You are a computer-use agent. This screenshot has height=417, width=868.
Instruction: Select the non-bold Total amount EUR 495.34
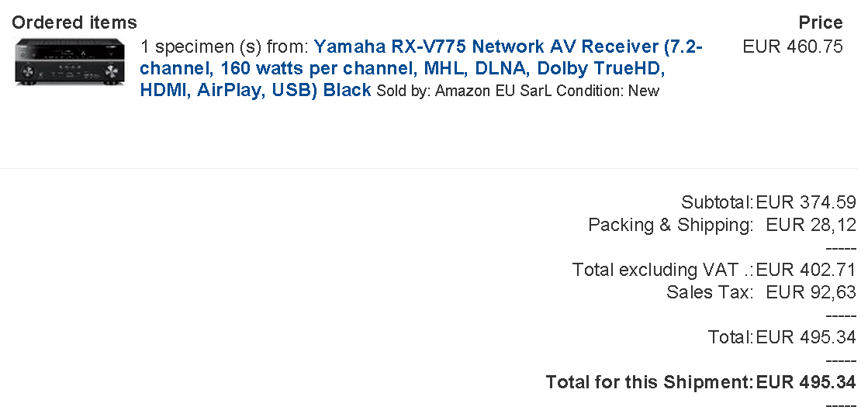[x=806, y=338]
